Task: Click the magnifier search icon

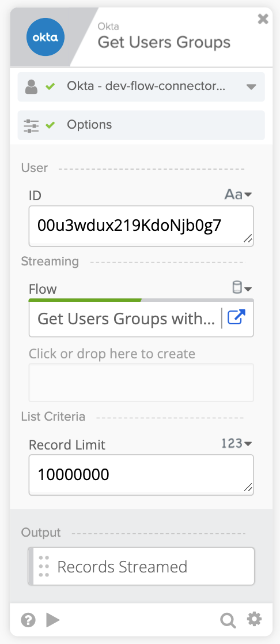Action: [x=228, y=620]
